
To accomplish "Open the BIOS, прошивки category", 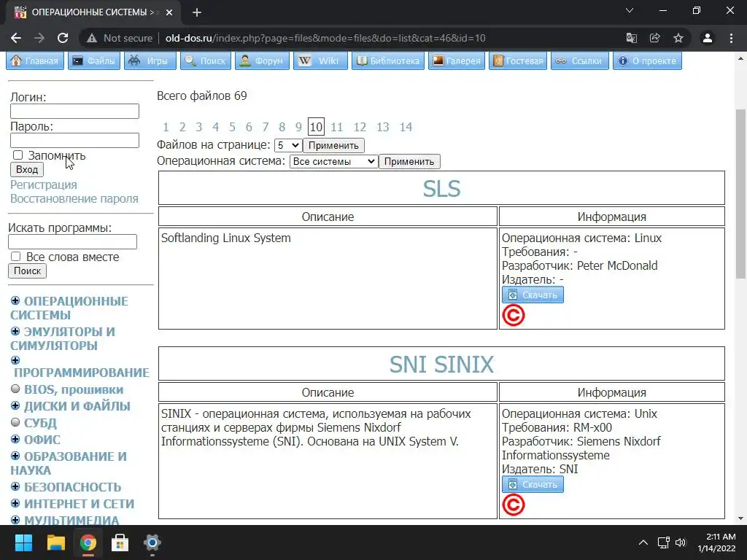I will pos(74,389).
